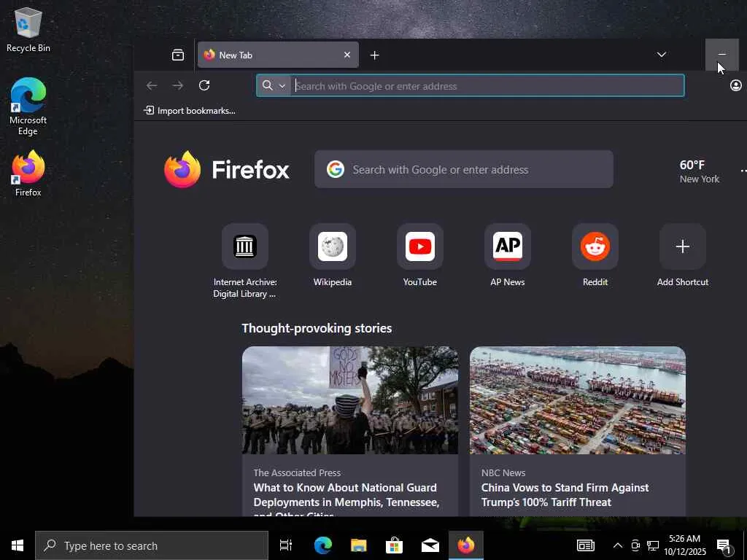Open the Recycle Bin desktop icon
Image resolution: width=747 pixels, height=560 pixels.
[28, 31]
